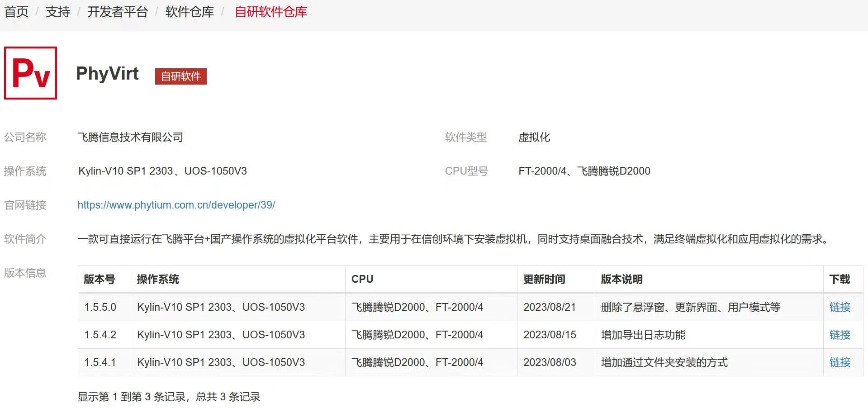Select 自研软件仓库 breadcrumb
Screen dimensions: 868x408
click(x=270, y=12)
